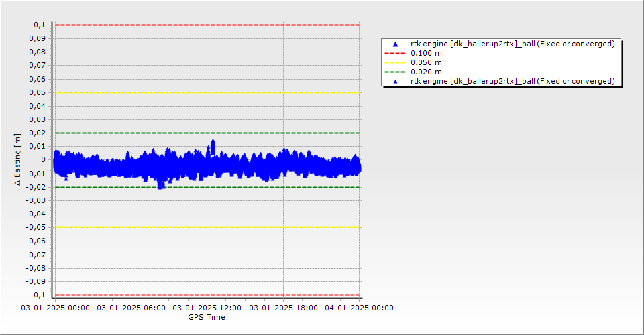
Task: Click the "0,05" y-axis tick label
Action: (38, 92)
